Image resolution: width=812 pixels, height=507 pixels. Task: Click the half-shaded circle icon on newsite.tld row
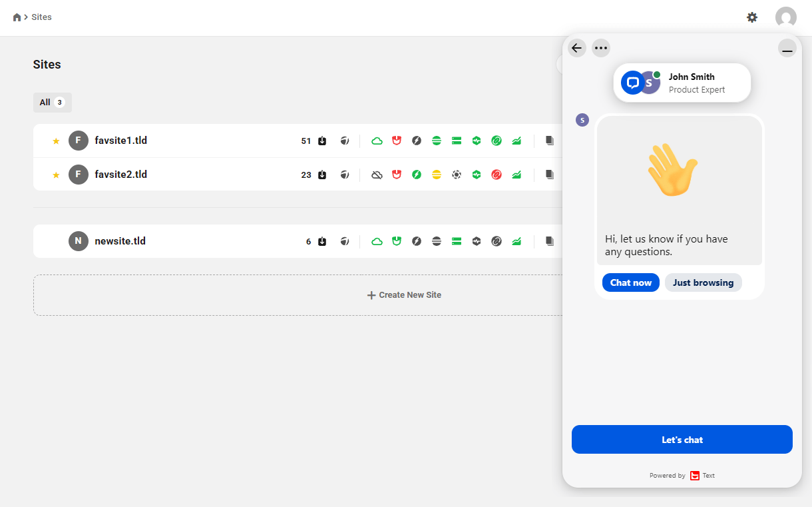[345, 241]
